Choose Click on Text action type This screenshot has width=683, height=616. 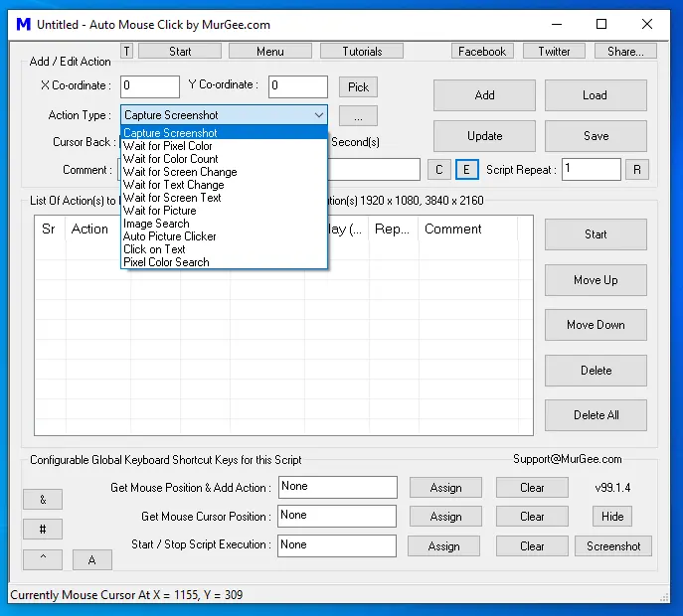click(x=224, y=249)
